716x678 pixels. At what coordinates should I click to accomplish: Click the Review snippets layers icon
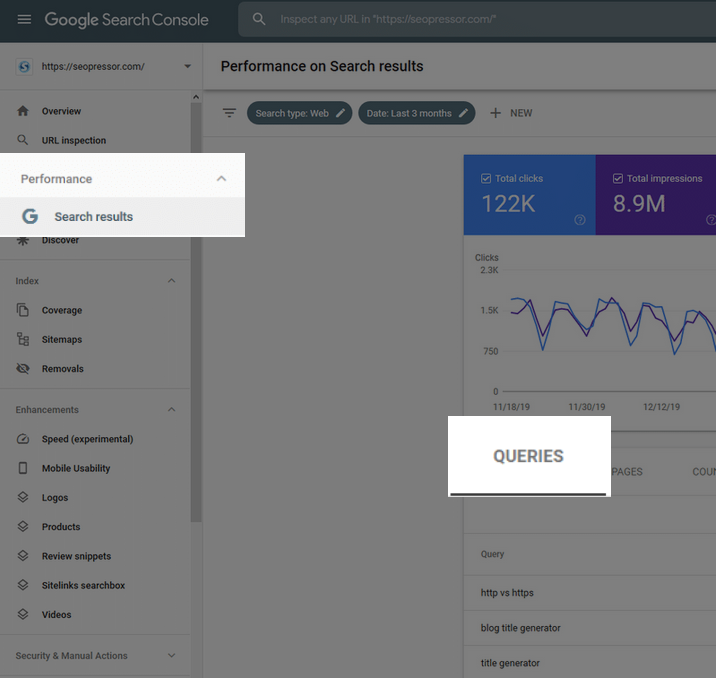(x=23, y=556)
